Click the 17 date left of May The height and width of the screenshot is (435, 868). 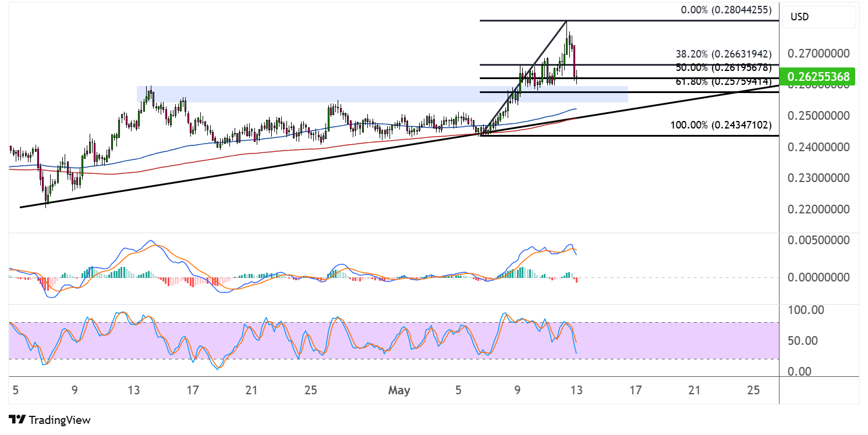click(x=193, y=391)
